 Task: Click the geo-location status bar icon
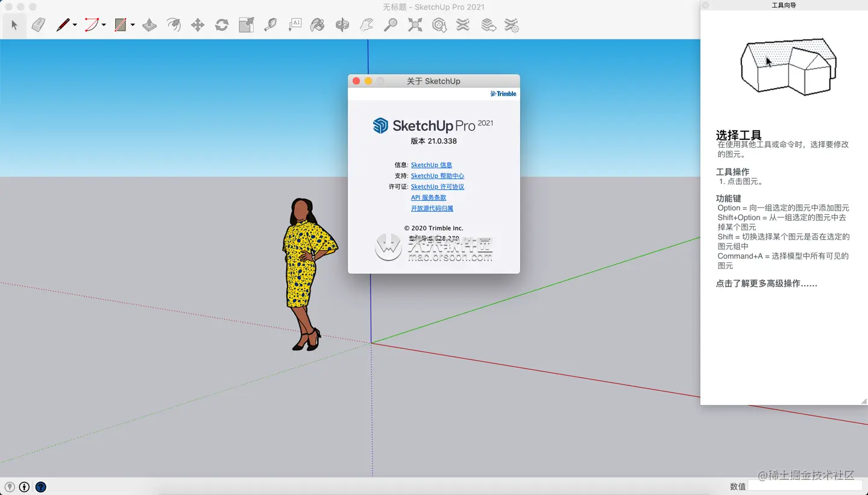coord(10,487)
